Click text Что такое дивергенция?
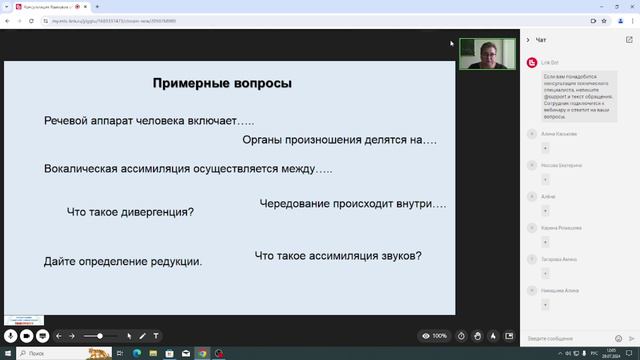The image size is (640, 360). click(x=130, y=212)
